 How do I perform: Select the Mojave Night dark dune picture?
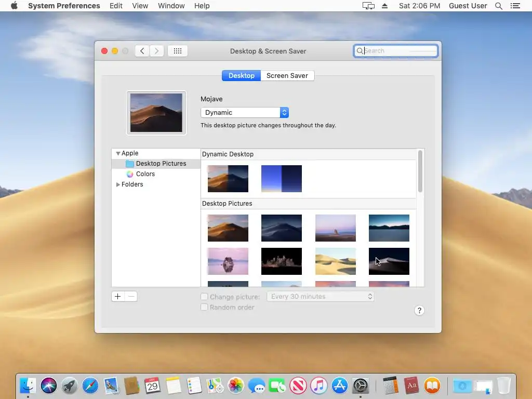pyautogui.click(x=281, y=228)
